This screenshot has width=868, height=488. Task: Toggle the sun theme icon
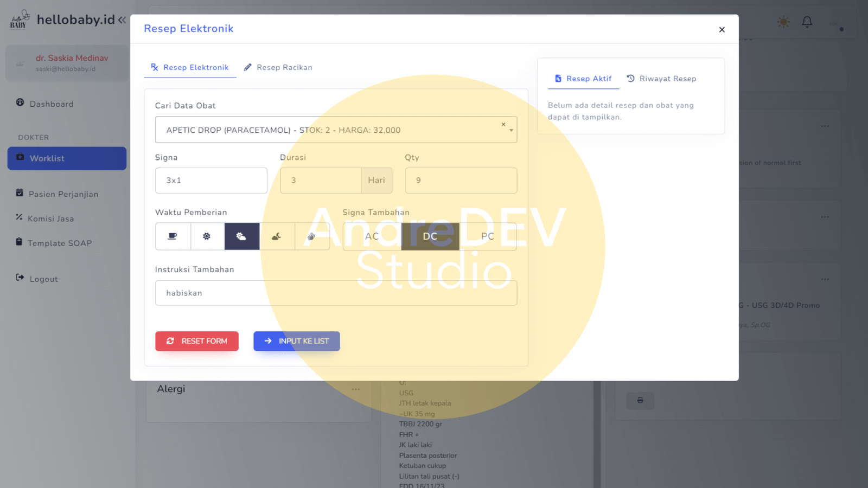(783, 22)
